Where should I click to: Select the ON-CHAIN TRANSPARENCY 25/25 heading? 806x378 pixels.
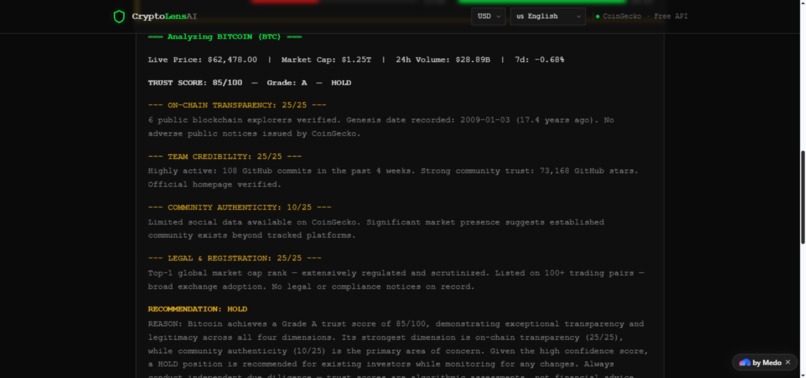click(x=237, y=105)
